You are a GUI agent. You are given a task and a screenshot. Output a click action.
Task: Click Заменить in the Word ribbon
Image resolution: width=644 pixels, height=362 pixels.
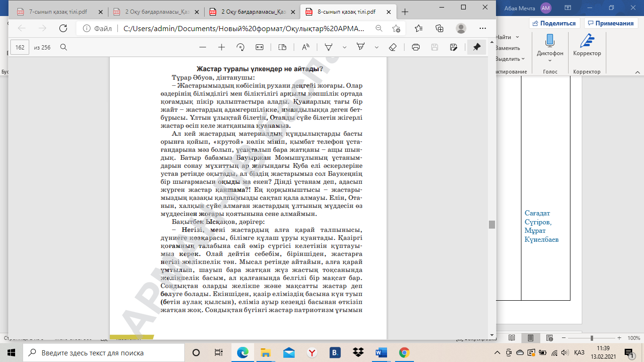tap(508, 48)
